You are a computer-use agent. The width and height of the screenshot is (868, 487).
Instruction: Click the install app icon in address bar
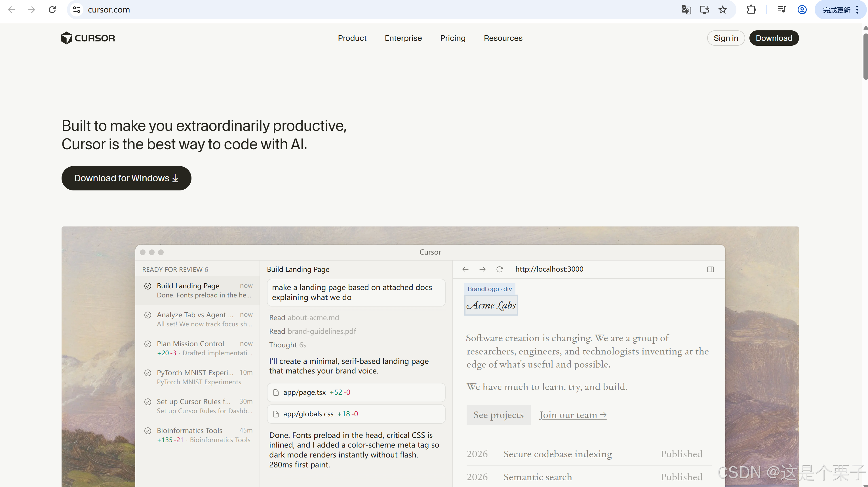click(704, 10)
